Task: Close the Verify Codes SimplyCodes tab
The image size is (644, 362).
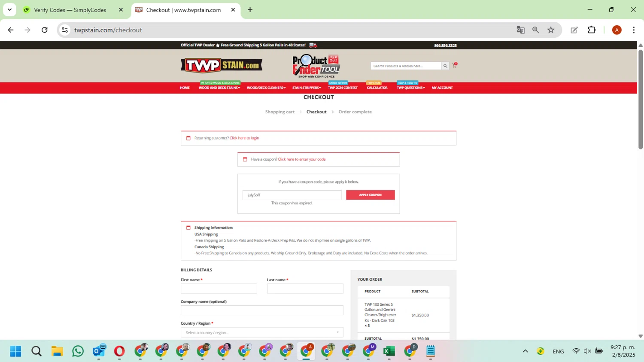Action: click(121, 10)
